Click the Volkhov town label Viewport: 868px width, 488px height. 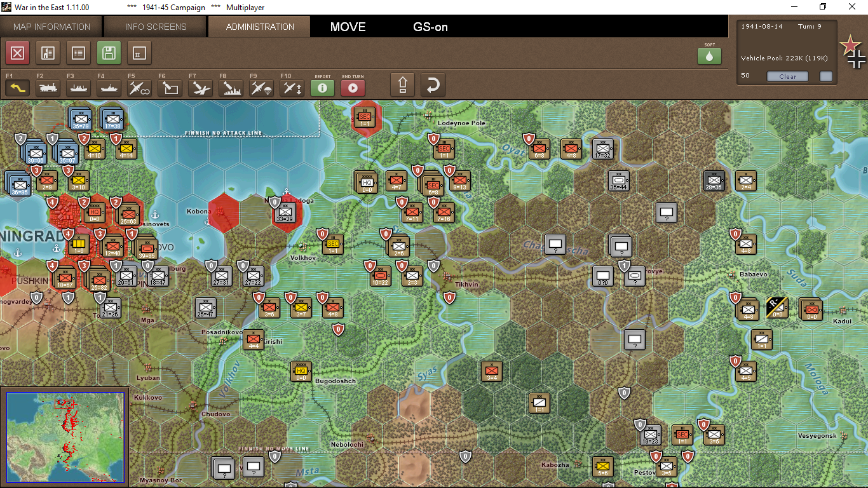tap(303, 258)
